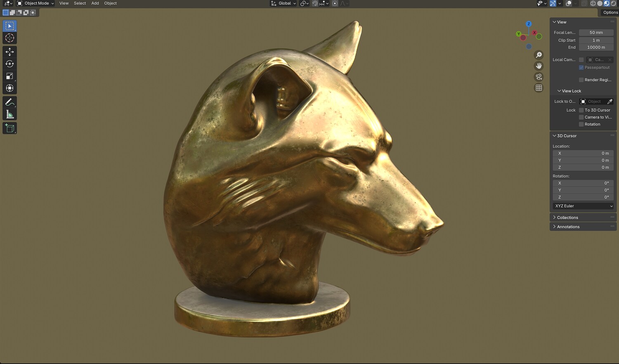The image size is (619, 364).
Task: Click the blue Z axis gizmo
Action: (x=529, y=24)
